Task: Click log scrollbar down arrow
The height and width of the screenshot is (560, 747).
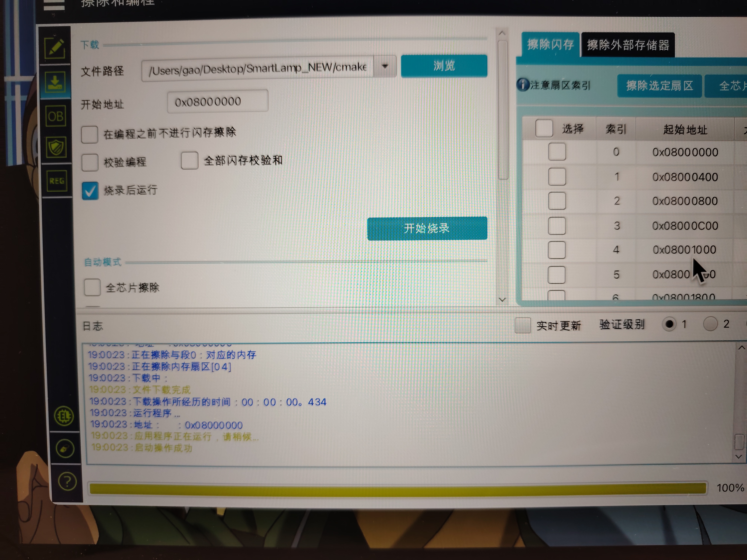Action: tap(739, 457)
